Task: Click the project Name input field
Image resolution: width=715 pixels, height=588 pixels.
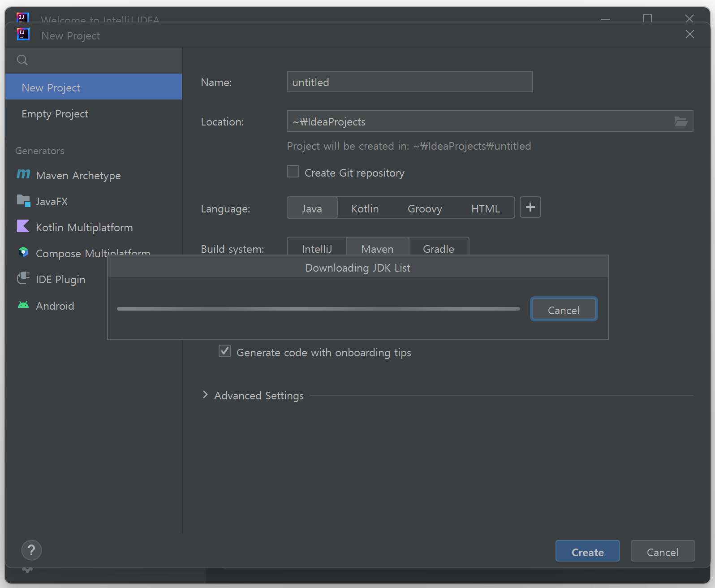Action: (409, 82)
